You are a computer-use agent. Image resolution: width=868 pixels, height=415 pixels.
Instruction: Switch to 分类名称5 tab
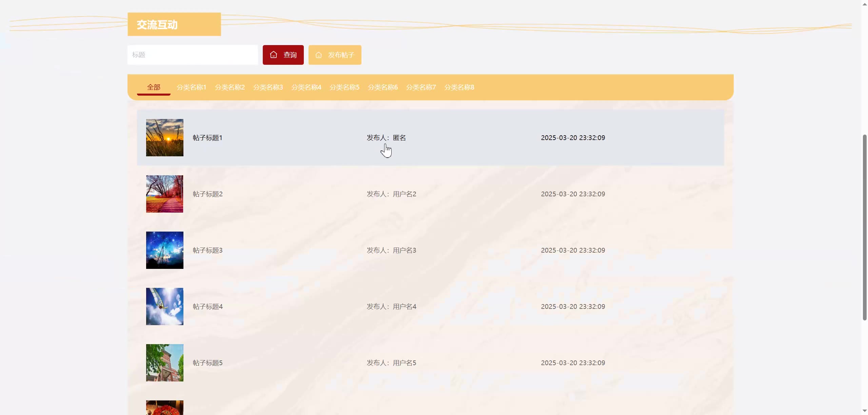coord(344,87)
